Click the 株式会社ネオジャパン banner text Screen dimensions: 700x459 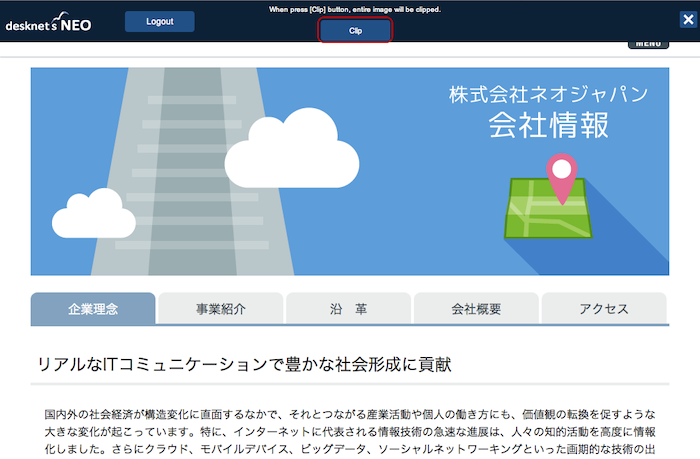tap(548, 94)
